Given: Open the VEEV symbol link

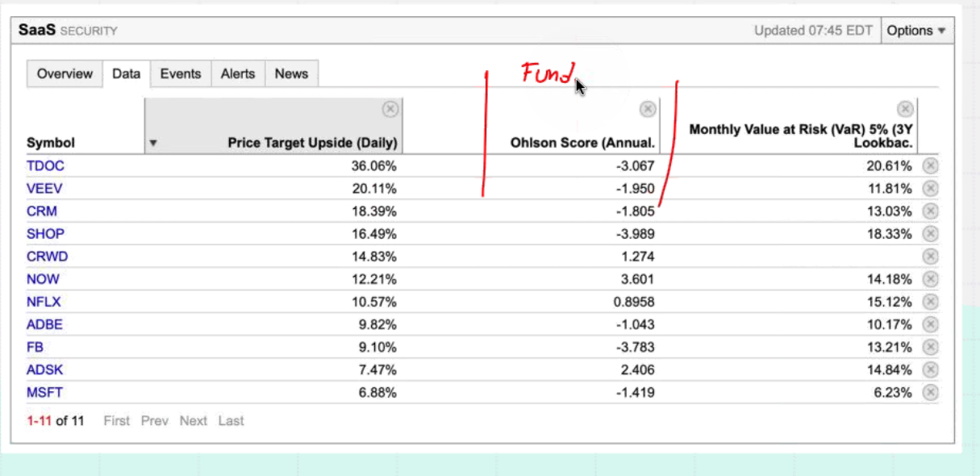Looking at the screenshot, I should (44, 188).
